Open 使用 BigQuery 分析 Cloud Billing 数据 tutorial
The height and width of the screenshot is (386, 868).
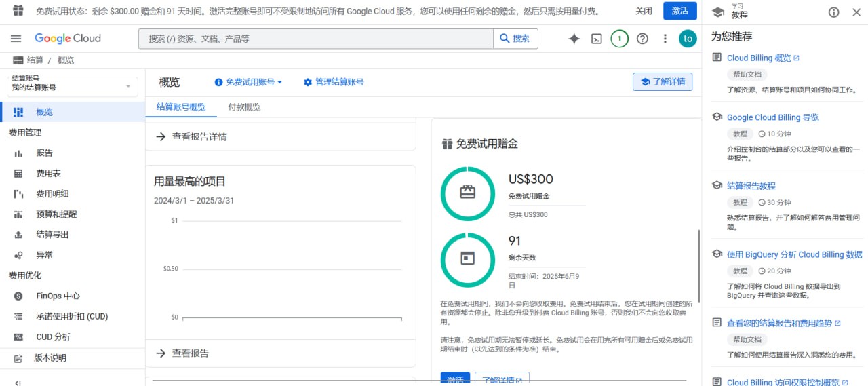pyautogui.click(x=794, y=255)
